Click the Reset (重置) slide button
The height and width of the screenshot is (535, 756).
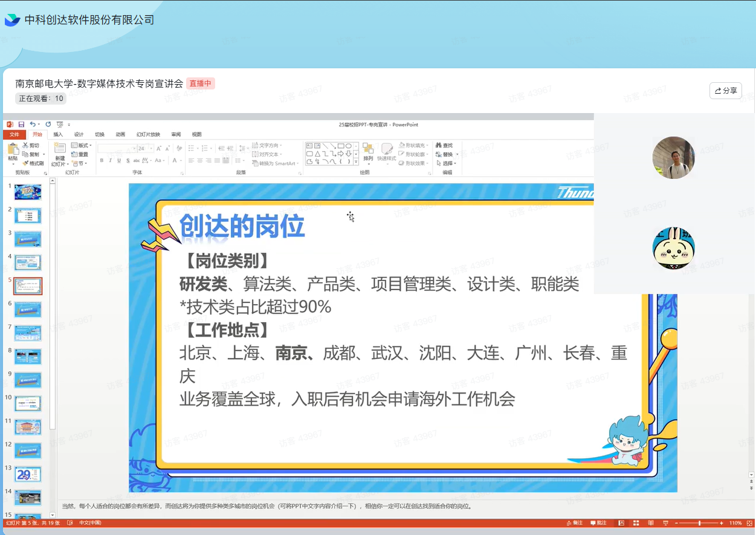click(x=80, y=155)
